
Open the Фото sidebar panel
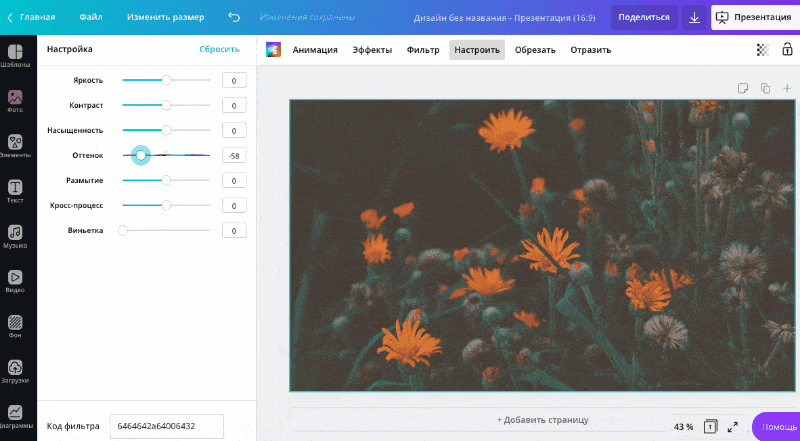click(16, 102)
